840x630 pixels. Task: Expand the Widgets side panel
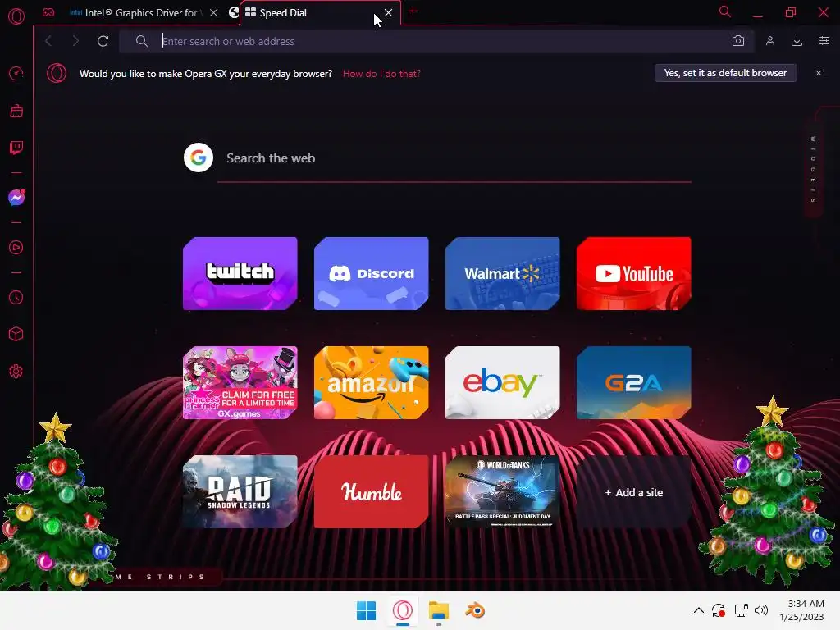813,169
